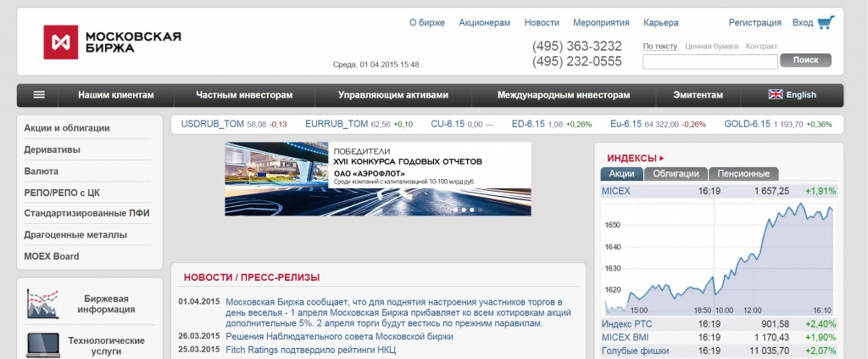Open НОВОСТИ / ПРЕСС-РЕЛИЗЫ heading
868x359 pixels.
point(252,278)
